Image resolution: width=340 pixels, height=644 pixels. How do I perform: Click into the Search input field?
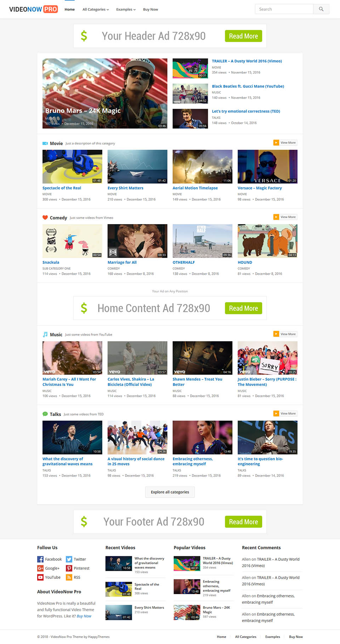[x=284, y=9]
